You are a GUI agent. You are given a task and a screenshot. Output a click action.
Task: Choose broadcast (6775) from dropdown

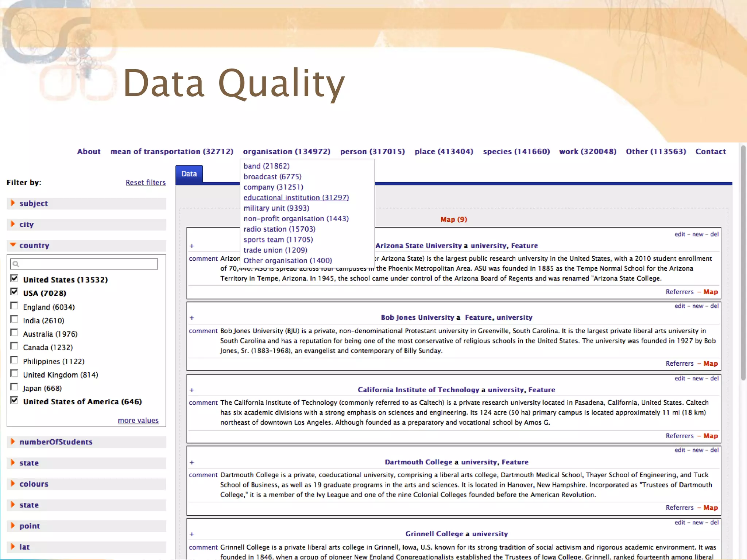click(272, 177)
